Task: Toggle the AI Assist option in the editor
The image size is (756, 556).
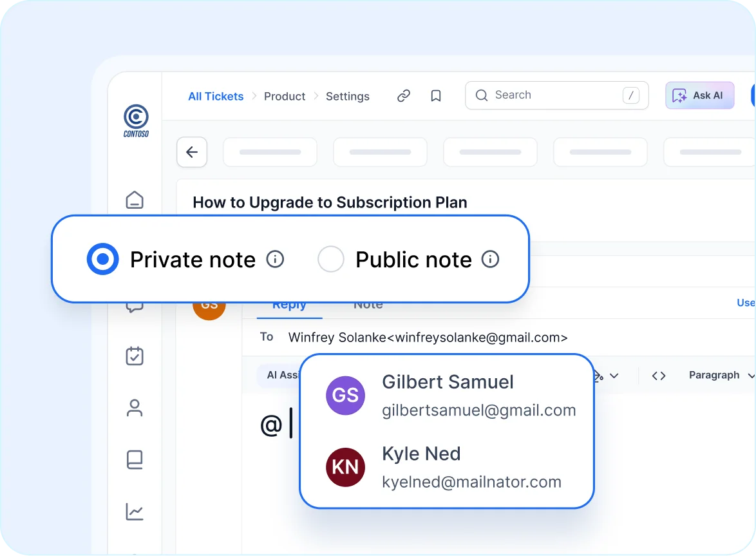Action: (281, 375)
